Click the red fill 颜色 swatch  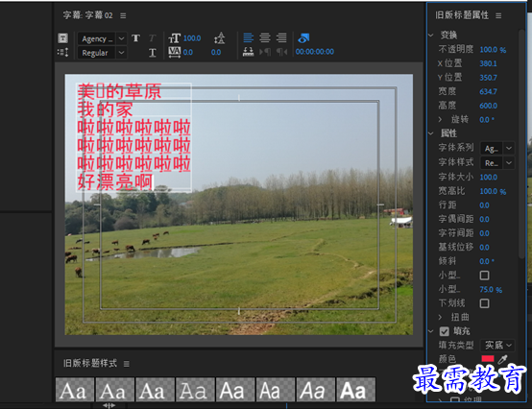click(488, 359)
